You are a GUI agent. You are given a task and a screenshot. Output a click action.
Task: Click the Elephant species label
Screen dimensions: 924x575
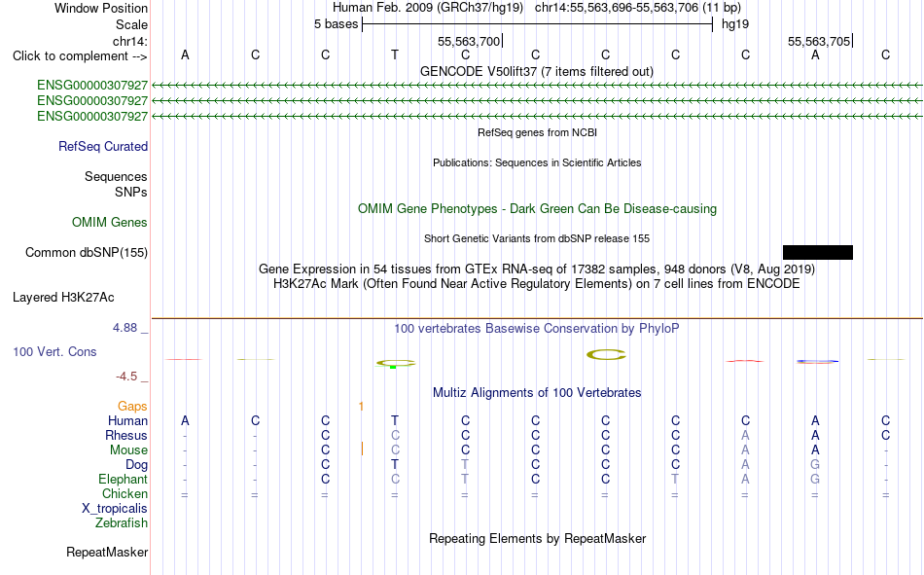click(x=124, y=479)
